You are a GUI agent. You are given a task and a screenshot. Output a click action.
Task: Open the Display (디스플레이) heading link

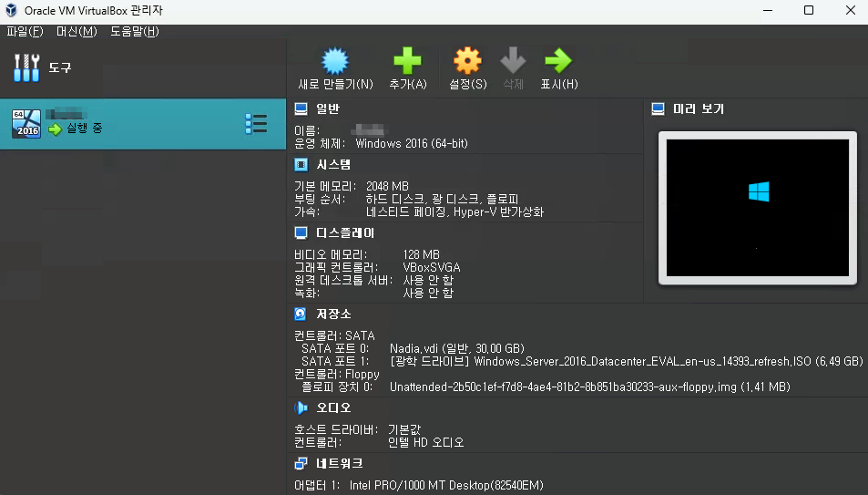[345, 232]
